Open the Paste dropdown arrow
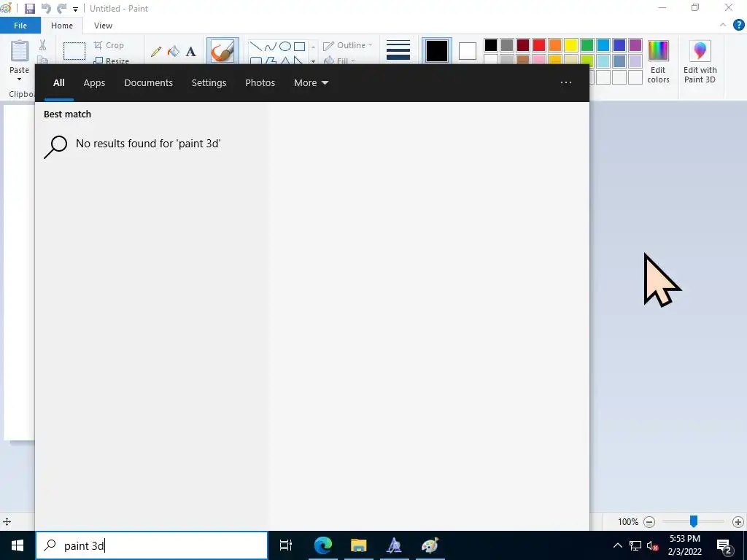The height and width of the screenshot is (560, 747). [20, 79]
